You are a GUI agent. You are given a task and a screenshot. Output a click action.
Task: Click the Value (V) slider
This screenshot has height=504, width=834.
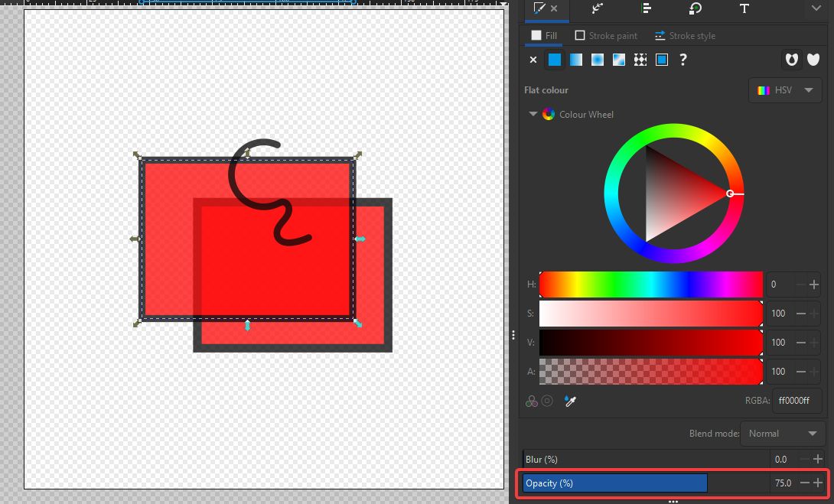[x=651, y=343]
